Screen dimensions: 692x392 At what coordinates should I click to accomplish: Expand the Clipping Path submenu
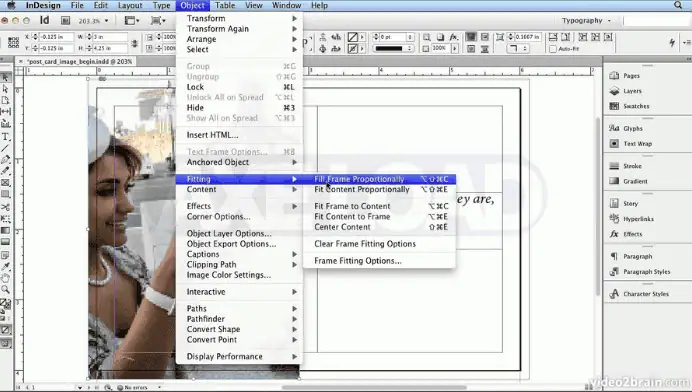(x=239, y=264)
